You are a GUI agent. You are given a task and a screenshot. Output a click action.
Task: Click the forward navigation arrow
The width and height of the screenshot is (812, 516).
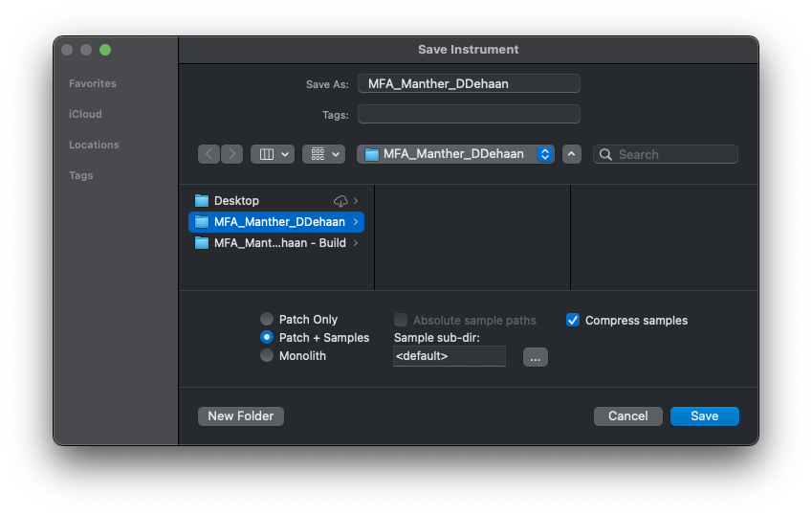232,154
